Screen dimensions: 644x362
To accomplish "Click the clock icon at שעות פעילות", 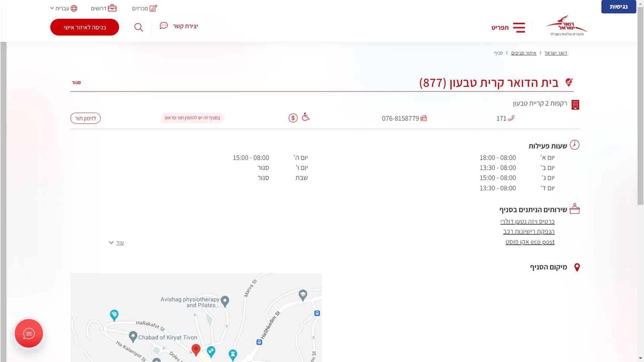I will tap(575, 145).
